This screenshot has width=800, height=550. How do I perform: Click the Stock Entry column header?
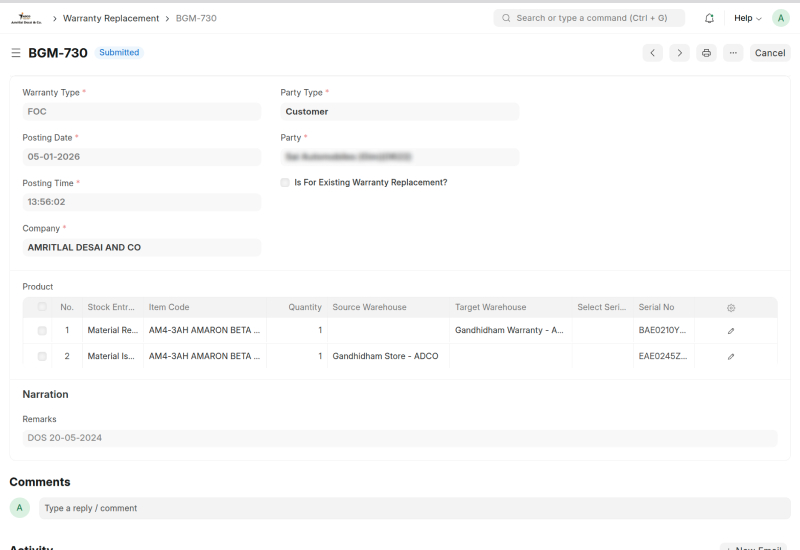coord(112,307)
